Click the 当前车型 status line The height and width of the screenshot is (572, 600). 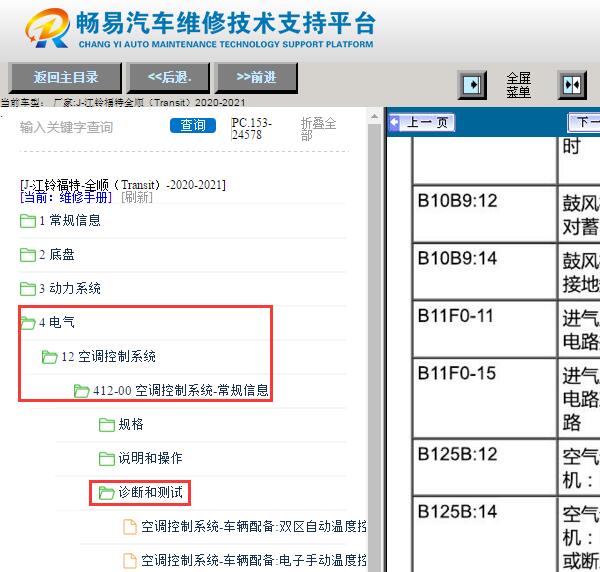point(123,103)
